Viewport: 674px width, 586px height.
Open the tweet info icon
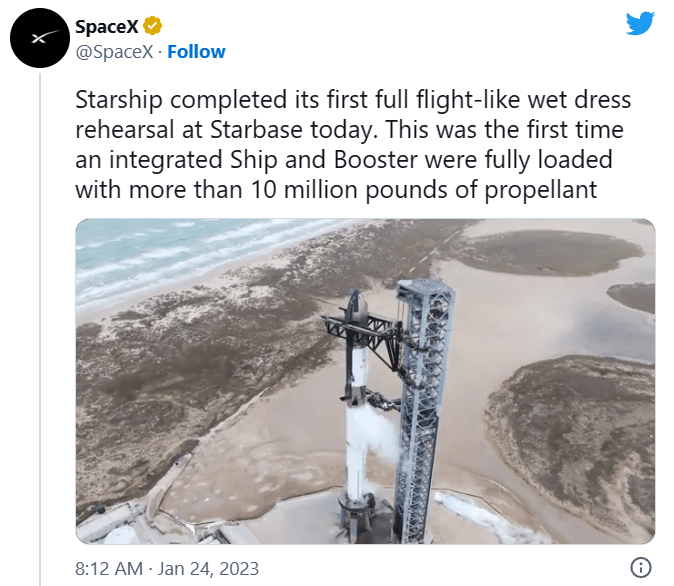640,568
